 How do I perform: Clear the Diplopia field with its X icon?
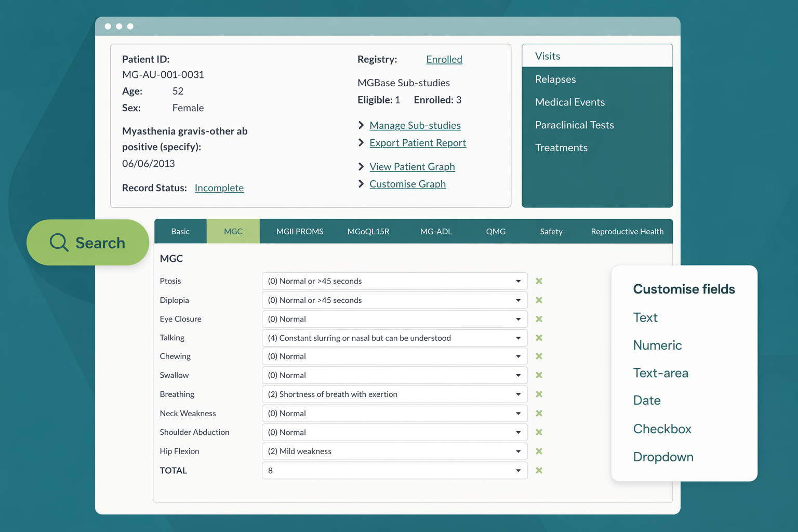tap(539, 300)
